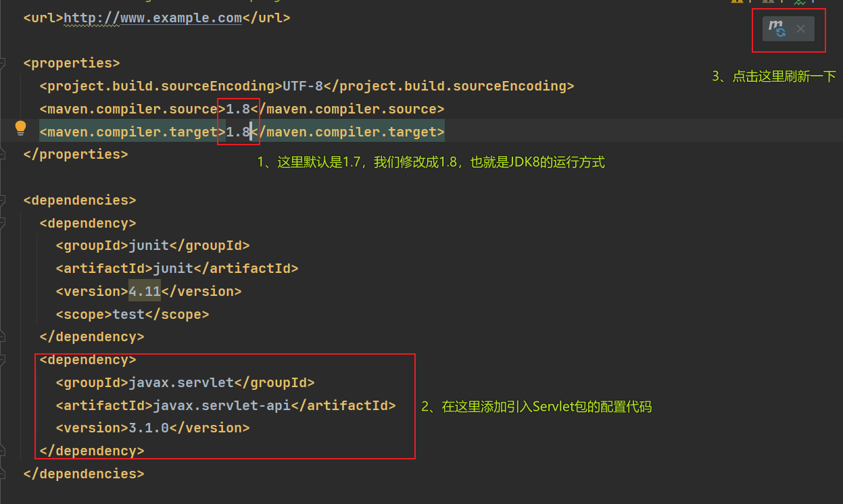This screenshot has width=843, height=504.
Task: Click the closing properties tag
Action: 74,153
